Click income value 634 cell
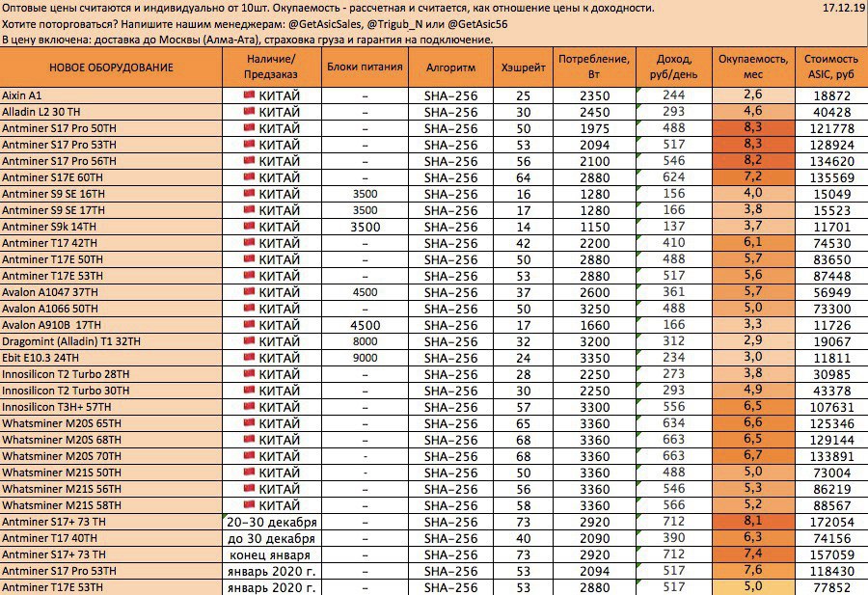868x595 pixels. pos(674,423)
